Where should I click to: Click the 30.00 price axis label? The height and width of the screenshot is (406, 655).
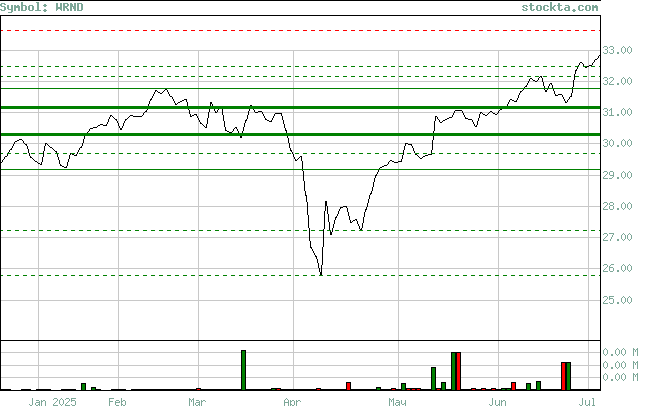point(617,143)
